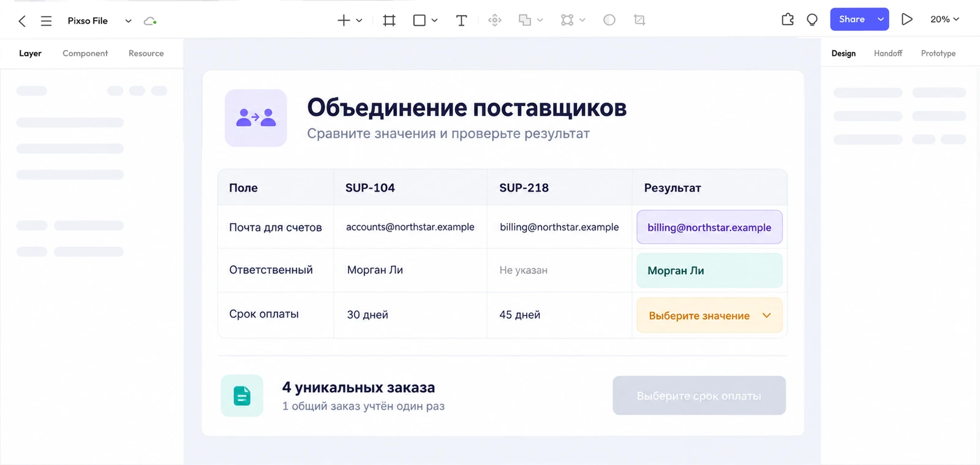Select the billing@northstar.example result field

tap(710, 227)
